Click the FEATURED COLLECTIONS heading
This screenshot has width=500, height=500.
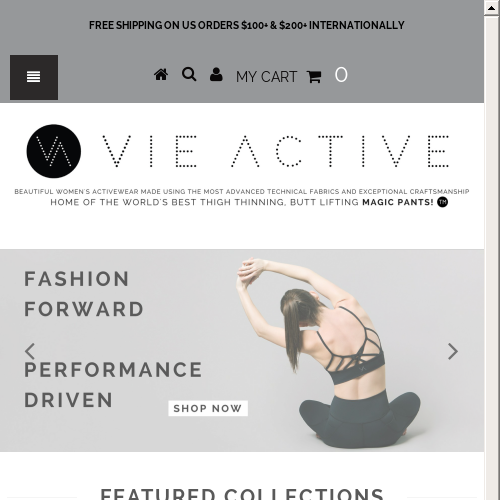click(x=242, y=494)
